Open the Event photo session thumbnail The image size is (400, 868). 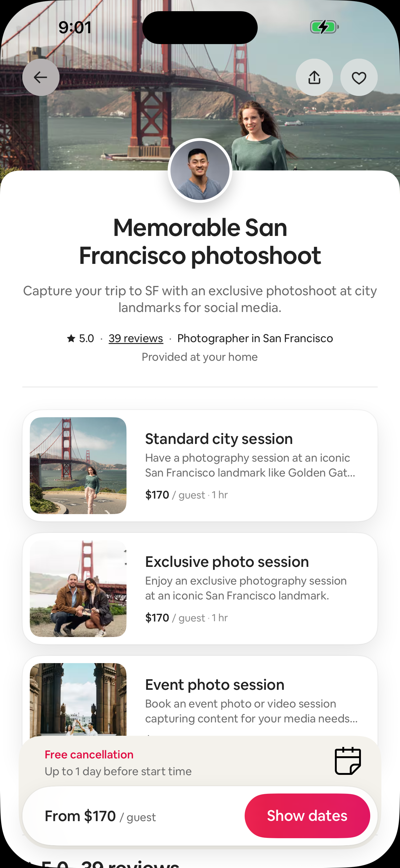pyautogui.click(x=78, y=699)
